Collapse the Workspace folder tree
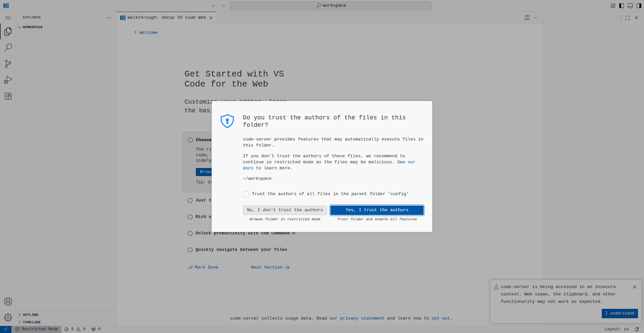 32,27
